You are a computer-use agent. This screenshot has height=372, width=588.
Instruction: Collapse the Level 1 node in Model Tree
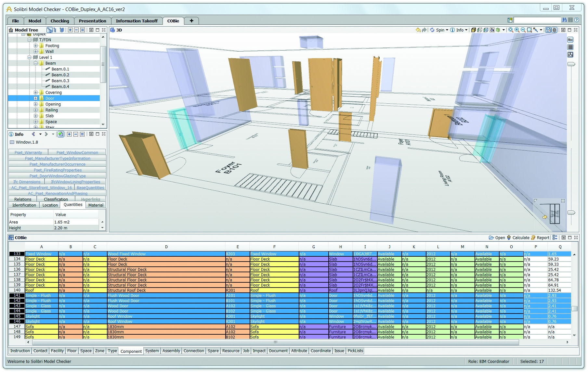click(30, 58)
